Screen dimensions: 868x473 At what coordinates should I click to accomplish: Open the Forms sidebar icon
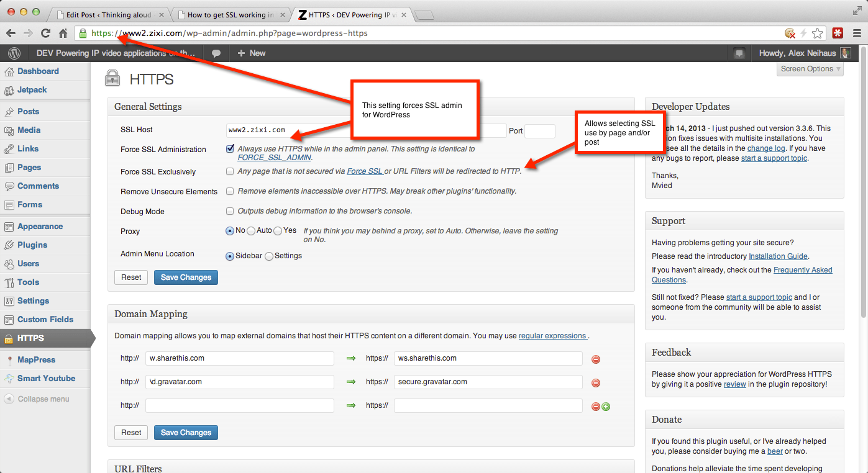click(x=9, y=205)
